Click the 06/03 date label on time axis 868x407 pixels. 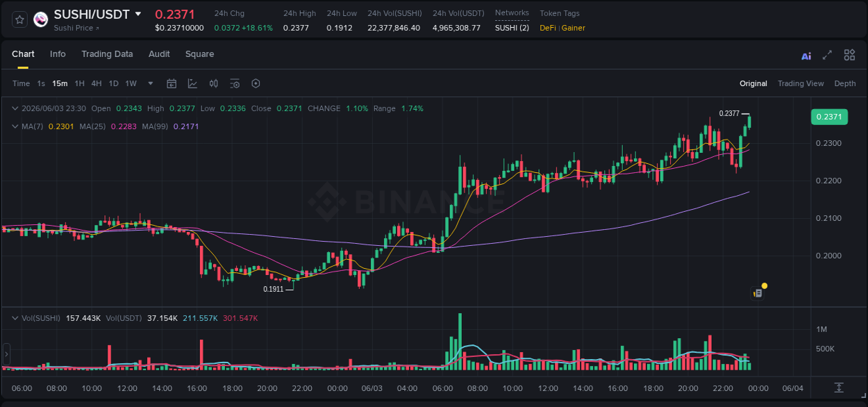coord(372,388)
